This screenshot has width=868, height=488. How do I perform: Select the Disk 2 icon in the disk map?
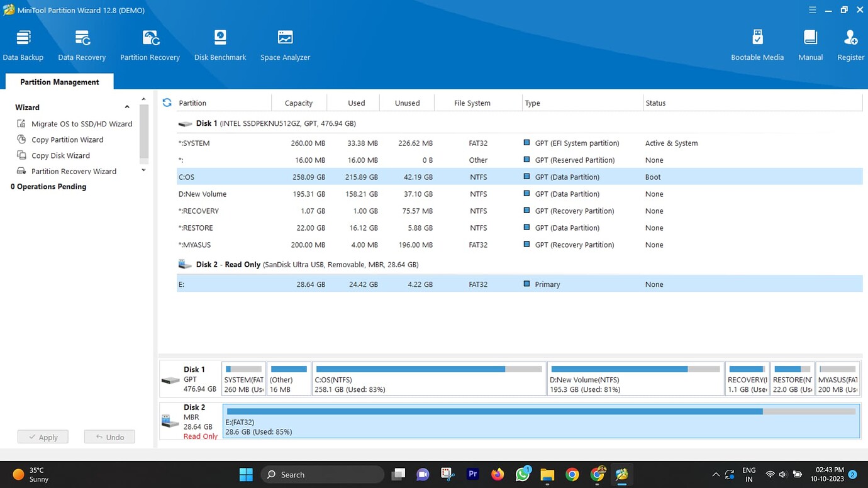(x=169, y=421)
